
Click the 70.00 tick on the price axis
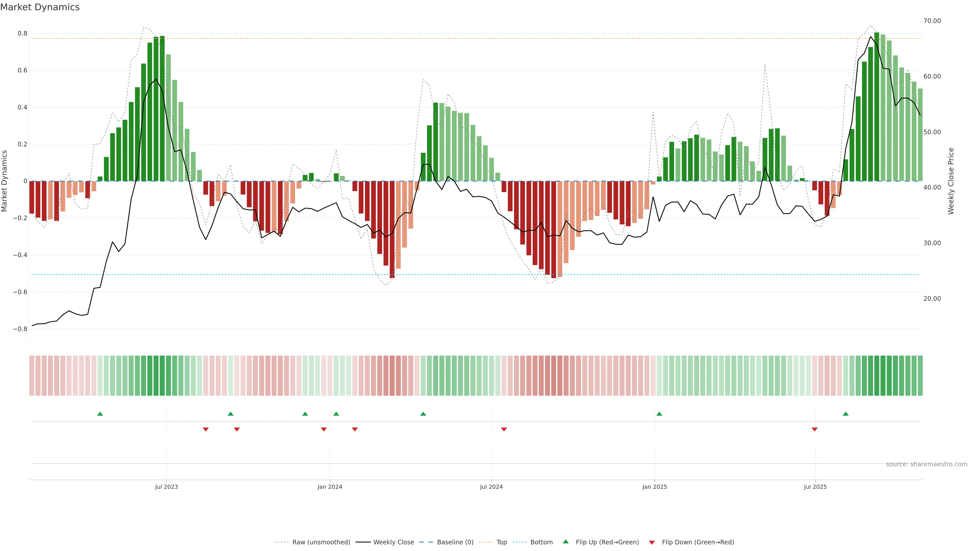click(x=932, y=21)
